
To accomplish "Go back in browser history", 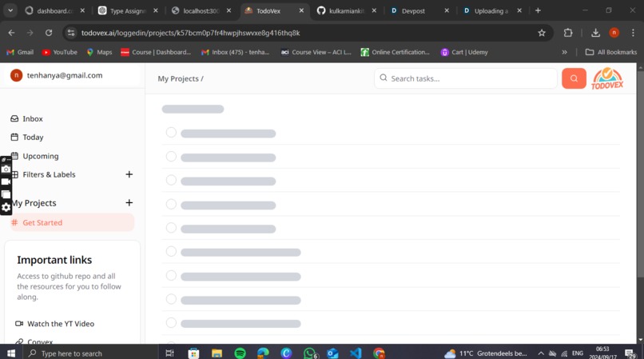I will (x=11, y=33).
